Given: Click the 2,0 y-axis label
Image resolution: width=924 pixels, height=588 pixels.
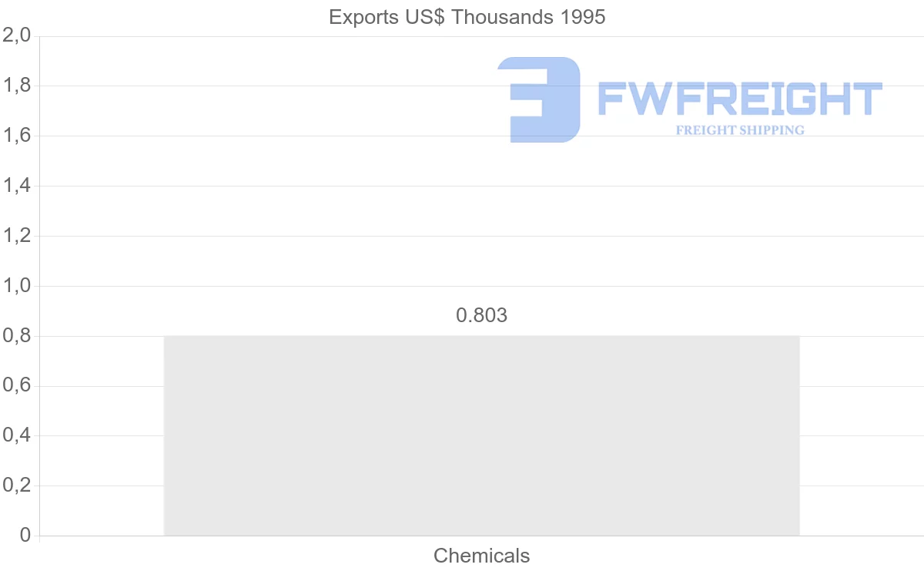Looking at the screenshot, I should (17, 36).
